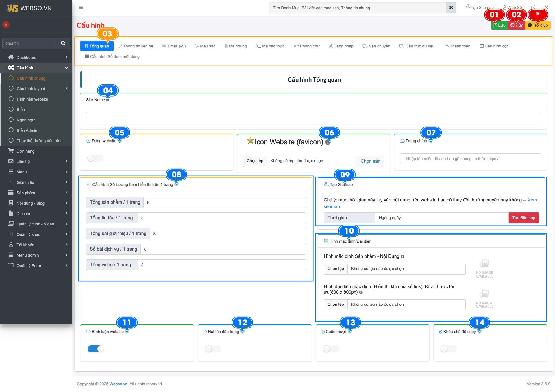Screen dimensions: 555x392
Task: Enable the Đóng website toggle
Action: (95, 158)
